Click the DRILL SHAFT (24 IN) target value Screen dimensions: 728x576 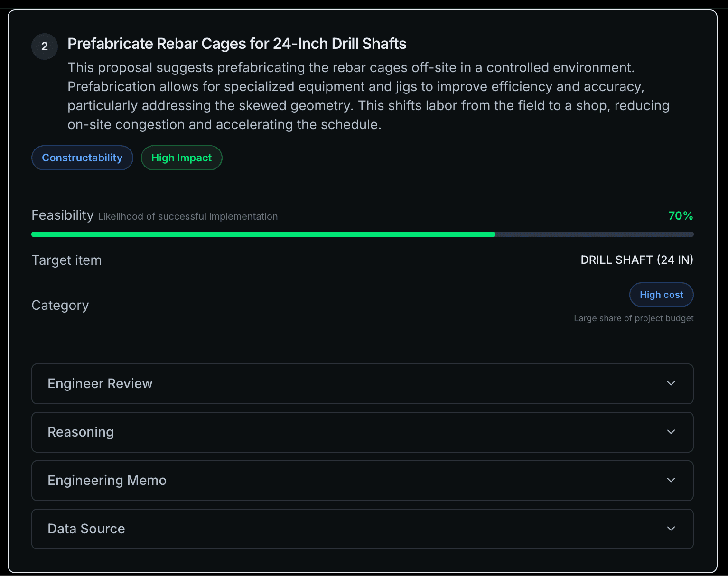pos(637,260)
